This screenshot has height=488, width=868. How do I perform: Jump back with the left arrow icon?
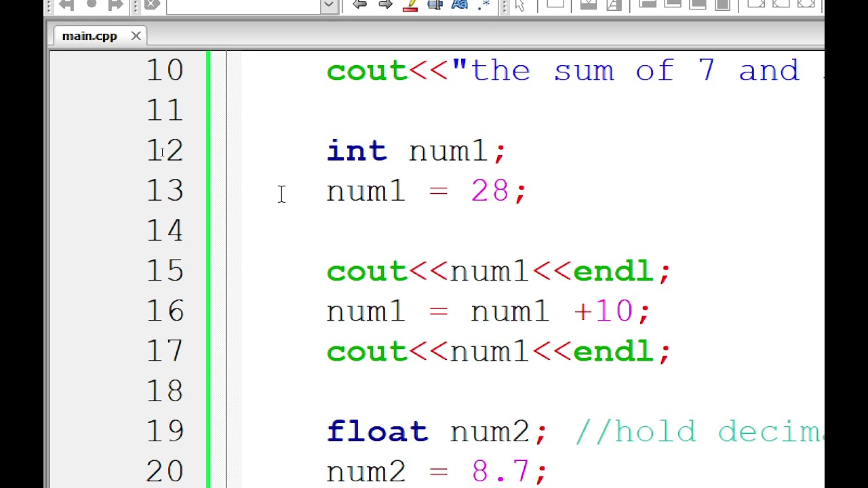(x=360, y=5)
